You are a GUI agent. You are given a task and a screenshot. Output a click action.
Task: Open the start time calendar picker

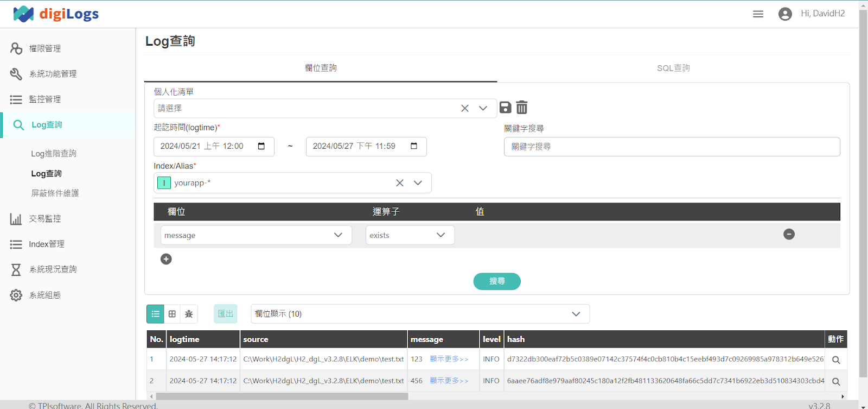pyautogui.click(x=261, y=146)
